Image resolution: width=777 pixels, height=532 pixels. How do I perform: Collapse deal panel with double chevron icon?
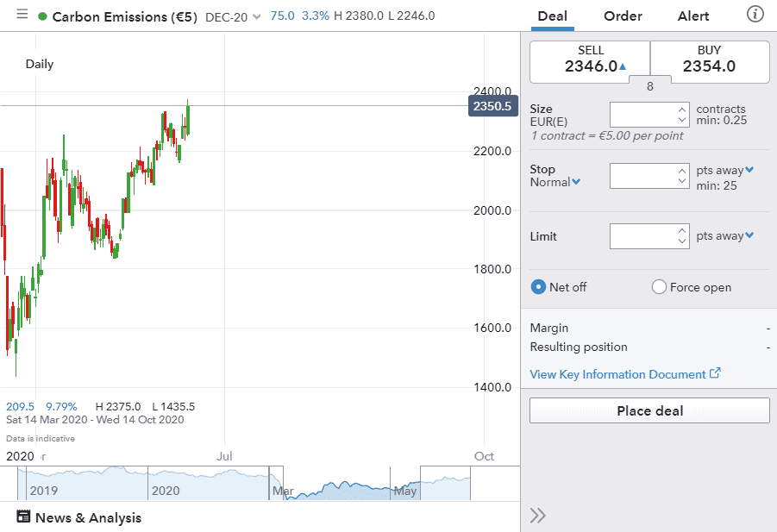[538, 516]
